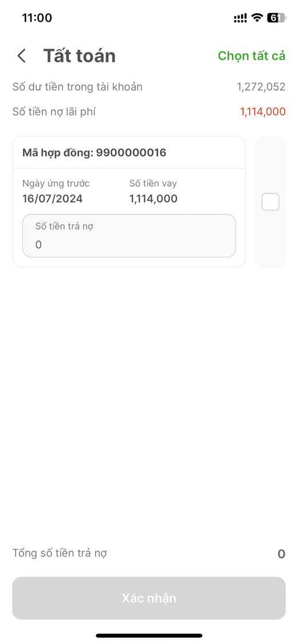Tap the Tất toán page title
Viewport: 298px width, 644px height.
point(79,56)
